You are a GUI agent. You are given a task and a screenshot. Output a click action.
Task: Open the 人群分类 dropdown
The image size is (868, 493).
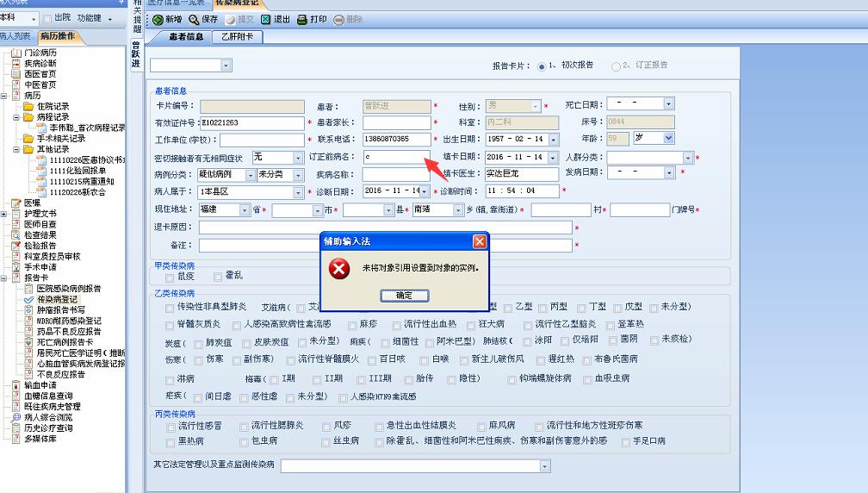[x=688, y=158]
